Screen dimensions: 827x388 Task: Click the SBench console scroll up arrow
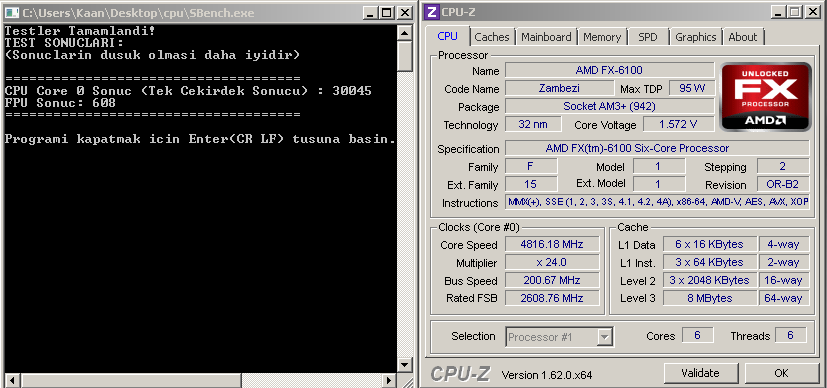tap(405, 33)
